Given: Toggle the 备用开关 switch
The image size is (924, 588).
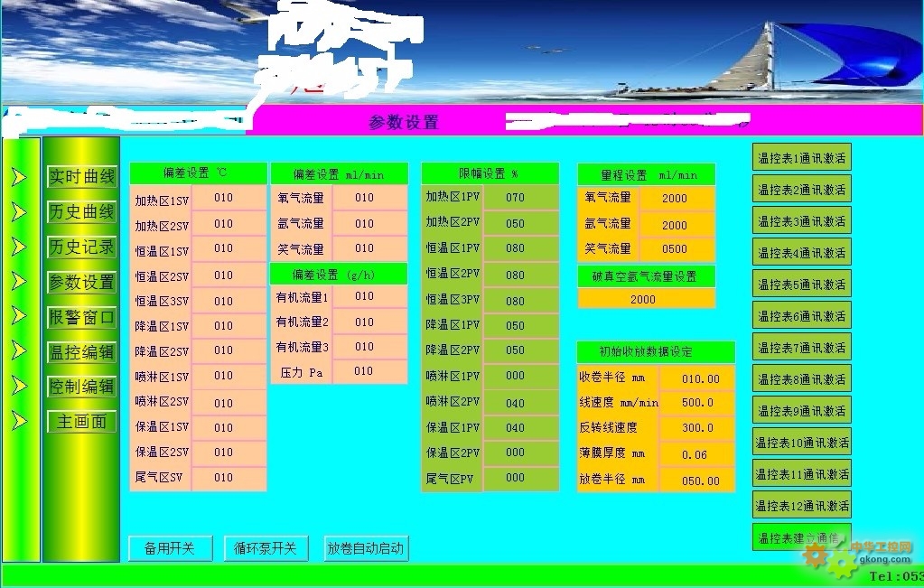Looking at the screenshot, I should pyautogui.click(x=170, y=548).
